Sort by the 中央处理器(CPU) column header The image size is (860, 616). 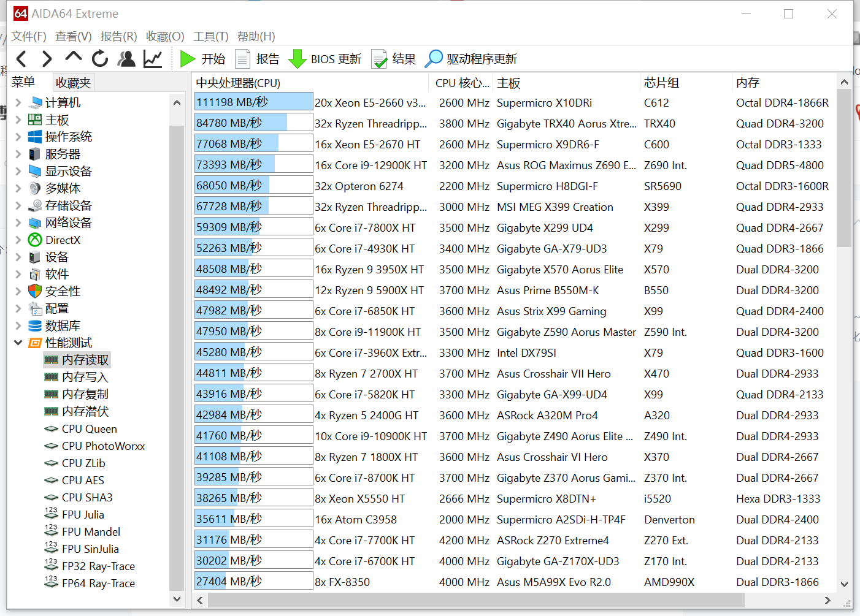[x=310, y=83]
